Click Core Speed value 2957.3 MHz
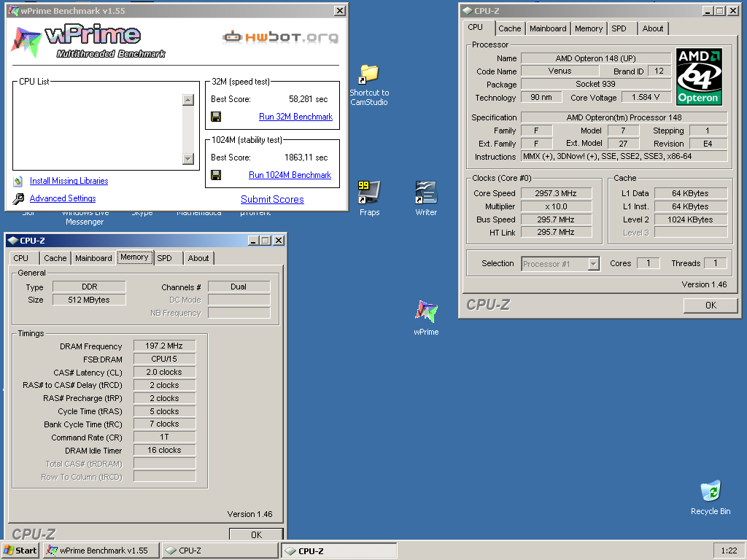 (x=556, y=193)
